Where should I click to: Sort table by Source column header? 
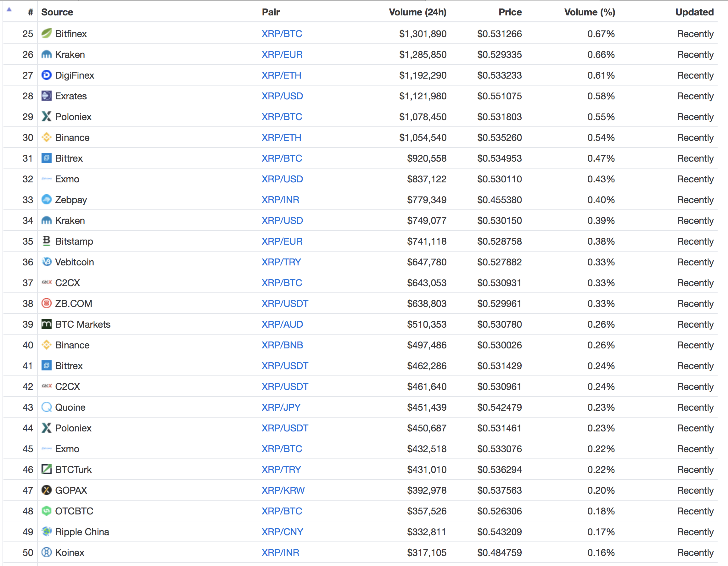(x=57, y=12)
